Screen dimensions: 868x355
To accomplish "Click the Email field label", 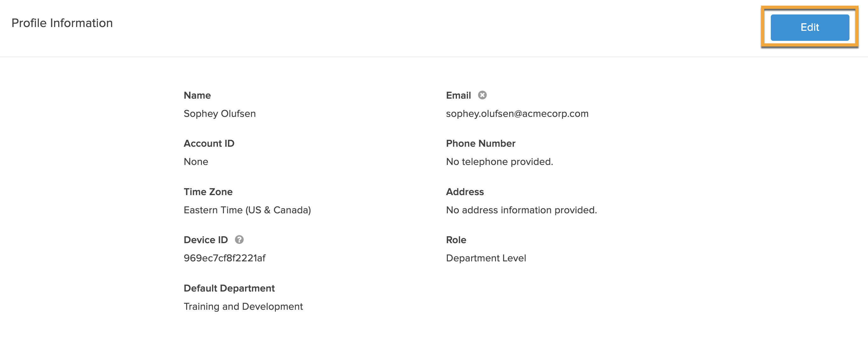I will [458, 95].
